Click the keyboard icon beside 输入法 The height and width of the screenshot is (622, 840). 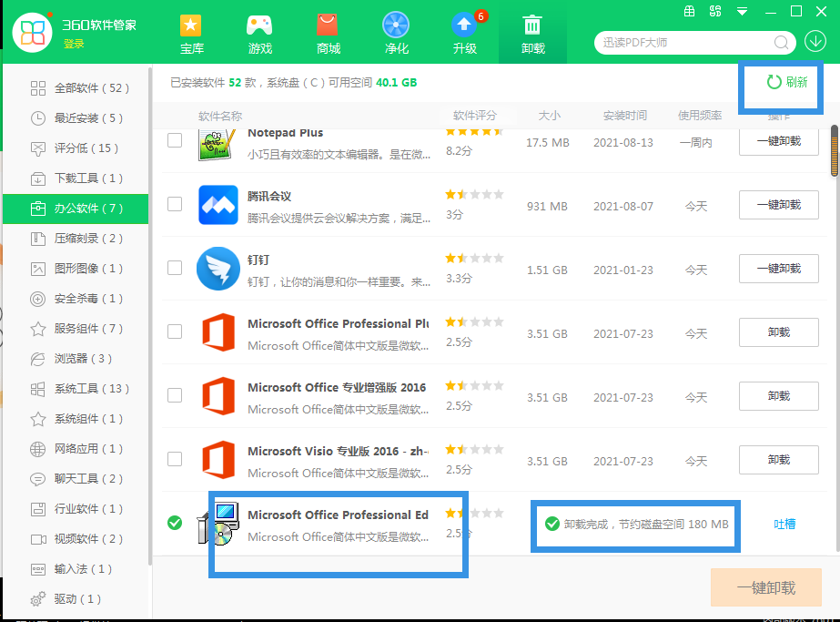(x=38, y=569)
